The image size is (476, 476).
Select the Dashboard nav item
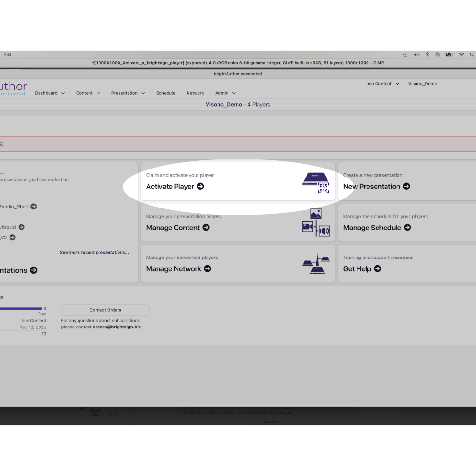pyautogui.click(x=46, y=93)
